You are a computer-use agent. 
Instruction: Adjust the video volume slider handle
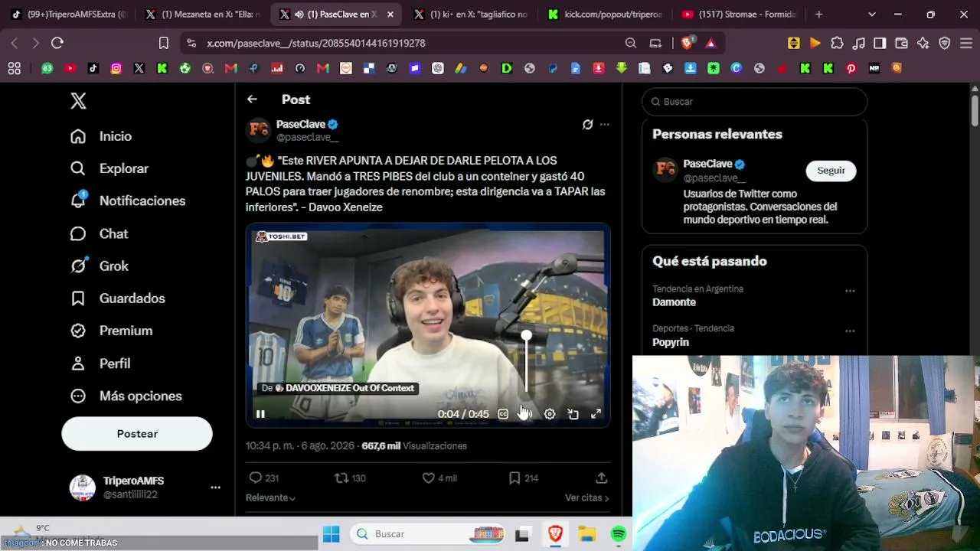pyautogui.click(x=526, y=335)
